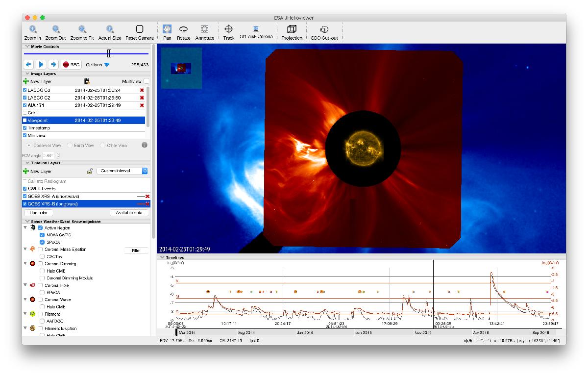Click the movie frame slider track
Viewport: 588px width, 376px height.
click(x=64, y=53)
